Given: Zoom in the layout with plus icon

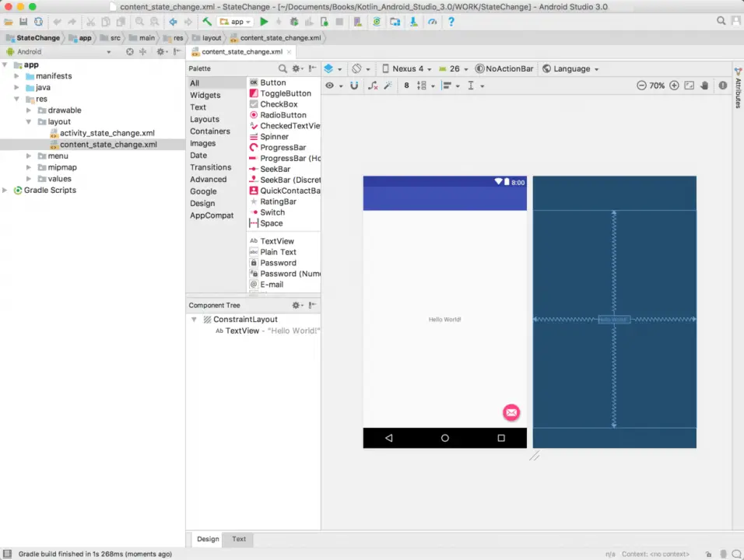Looking at the screenshot, I should click(674, 86).
